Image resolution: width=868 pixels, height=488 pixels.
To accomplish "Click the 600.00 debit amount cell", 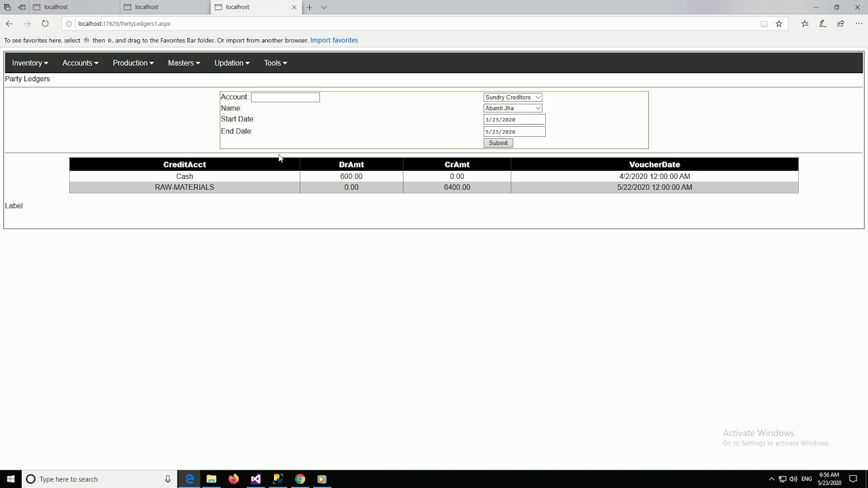I will [351, 176].
